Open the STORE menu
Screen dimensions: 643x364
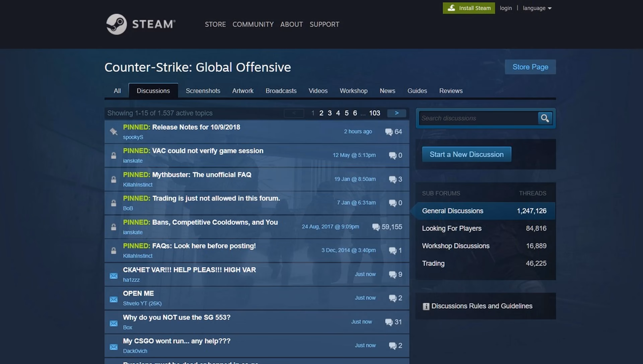coord(215,24)
